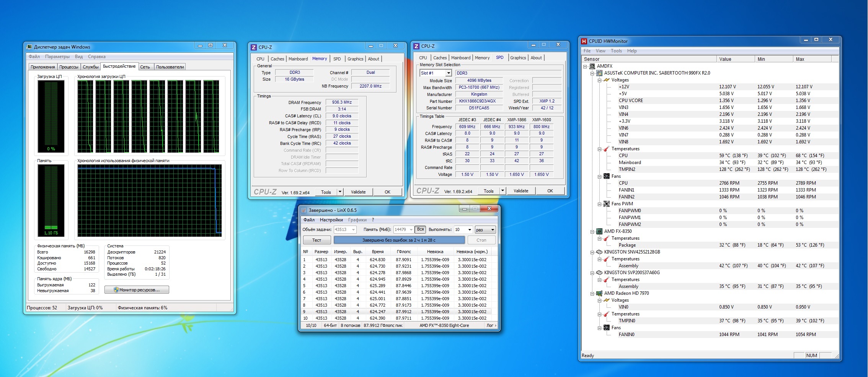
Task: Click the AMD FX-8350 processor chip icon
Action: [x=599, y=231]
